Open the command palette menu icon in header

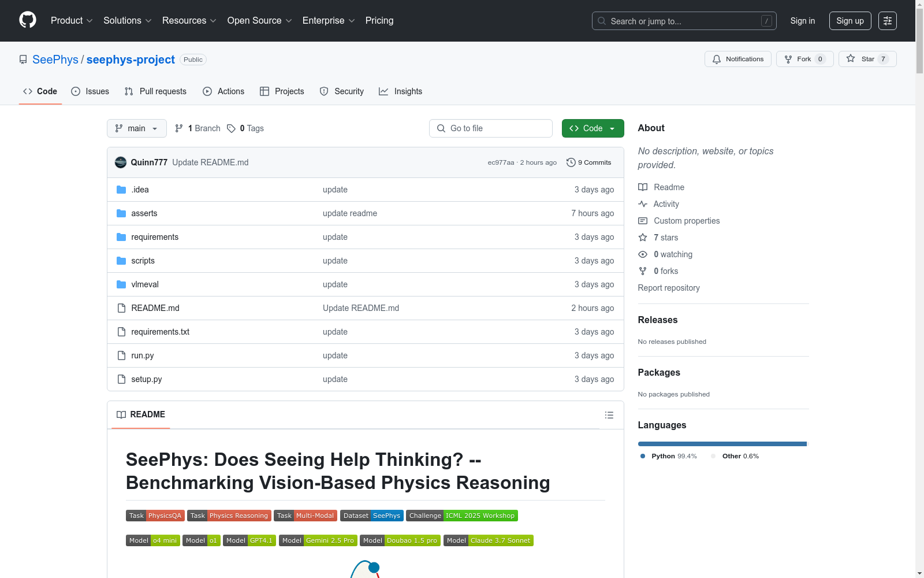(888, 21)
